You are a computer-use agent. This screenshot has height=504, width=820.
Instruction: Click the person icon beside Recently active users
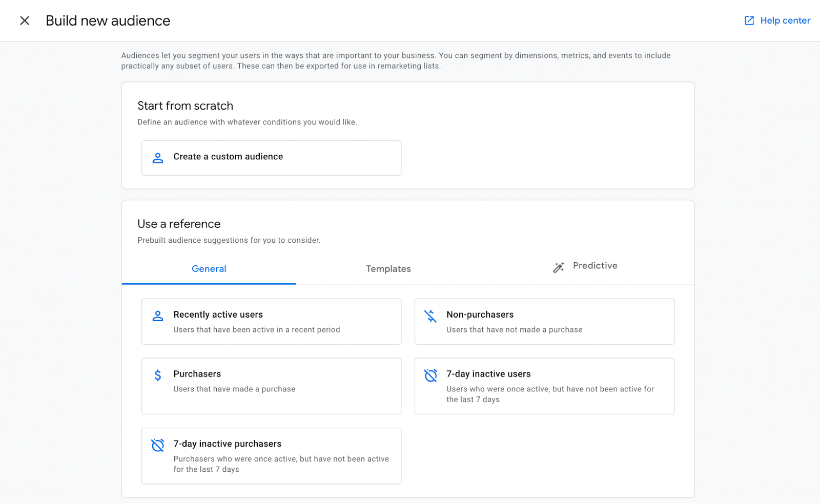pos(157,316)
